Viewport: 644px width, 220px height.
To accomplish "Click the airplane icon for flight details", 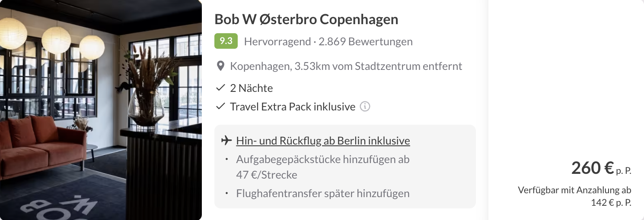I will click(226, 141).
